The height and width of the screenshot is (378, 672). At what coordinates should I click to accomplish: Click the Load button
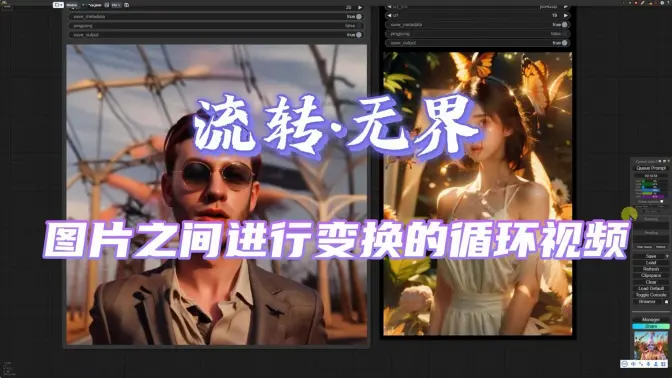tap(651, 262)
